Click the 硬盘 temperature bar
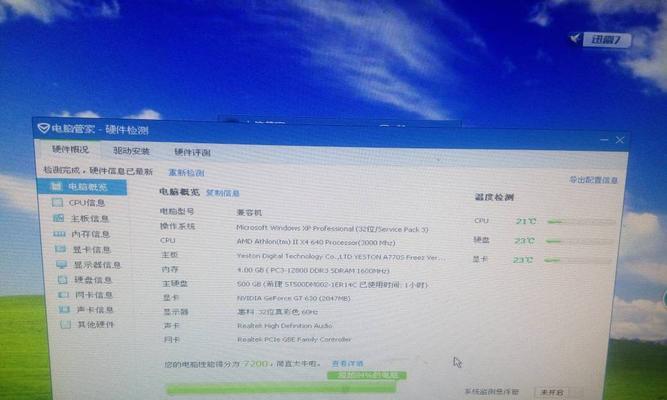The image size is (667, 400). [x=579, y=241]
